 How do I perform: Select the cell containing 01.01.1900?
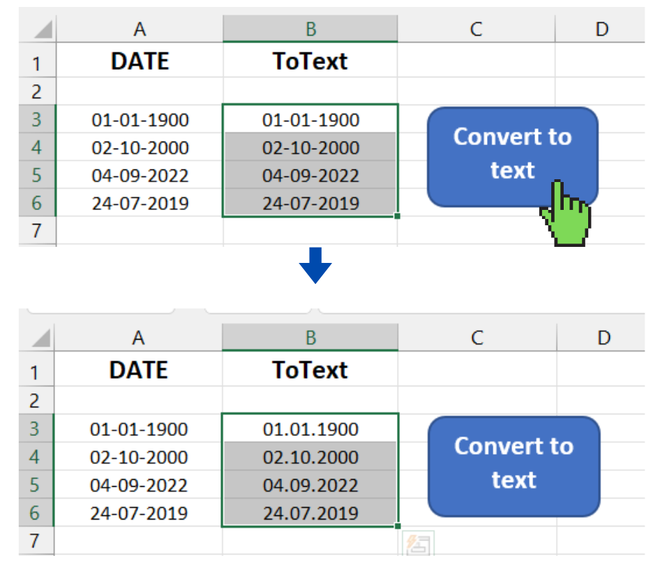click(310, 429)
